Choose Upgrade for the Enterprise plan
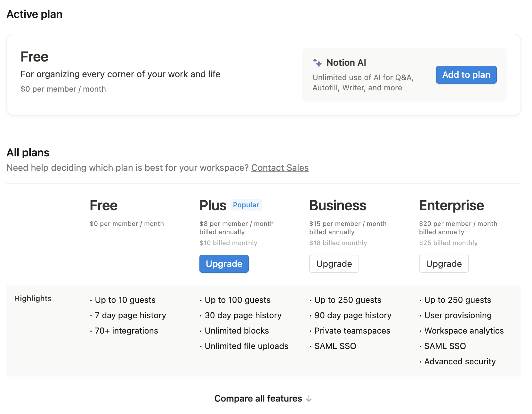This screenshot has width=532, height=414. coord(444,264)
